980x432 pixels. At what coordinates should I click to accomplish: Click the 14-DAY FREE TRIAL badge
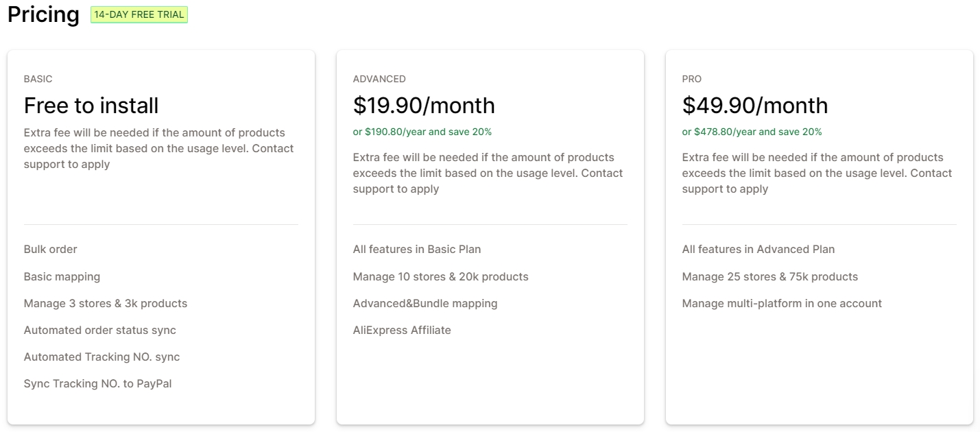pyautogui.click(x=139, y=14)
